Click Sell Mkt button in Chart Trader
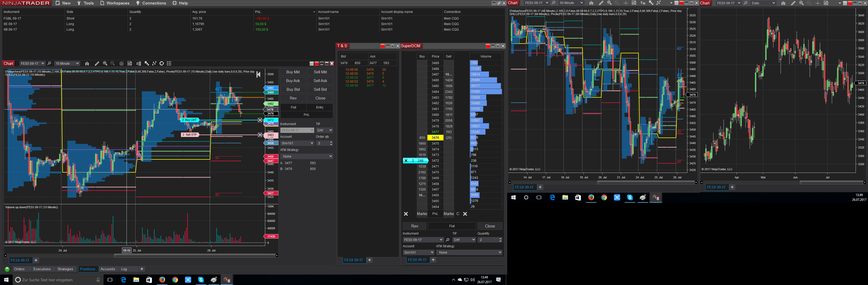Viewport: 868px width, 285px height. 320,72
